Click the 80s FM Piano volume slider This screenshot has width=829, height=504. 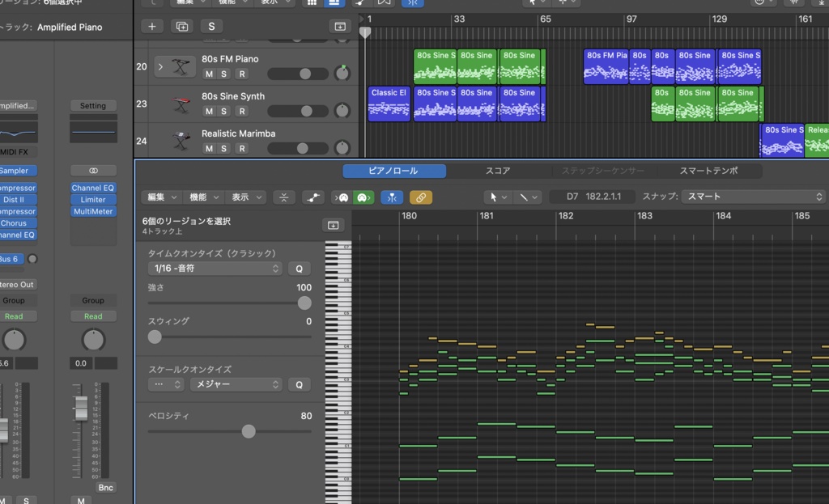point(298,74)
